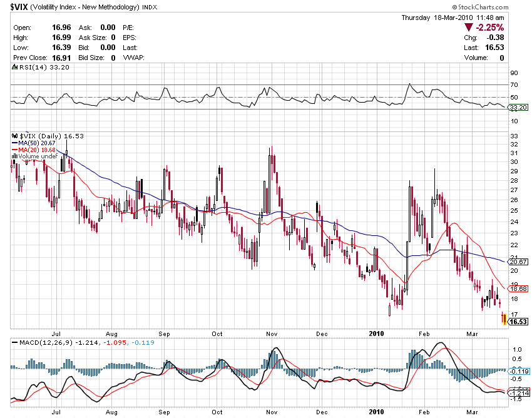
Task: Click the boxed -1.214 label on MACD axis
Action: click(518, 393)
